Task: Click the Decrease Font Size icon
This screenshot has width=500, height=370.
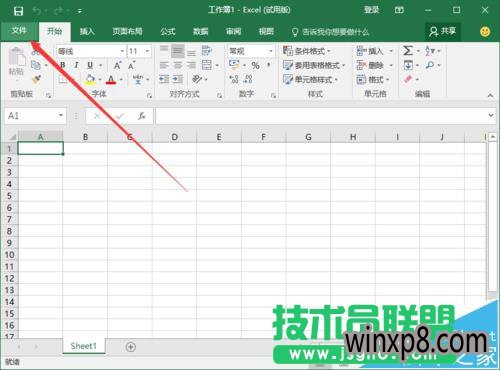Action: point(132,65)
